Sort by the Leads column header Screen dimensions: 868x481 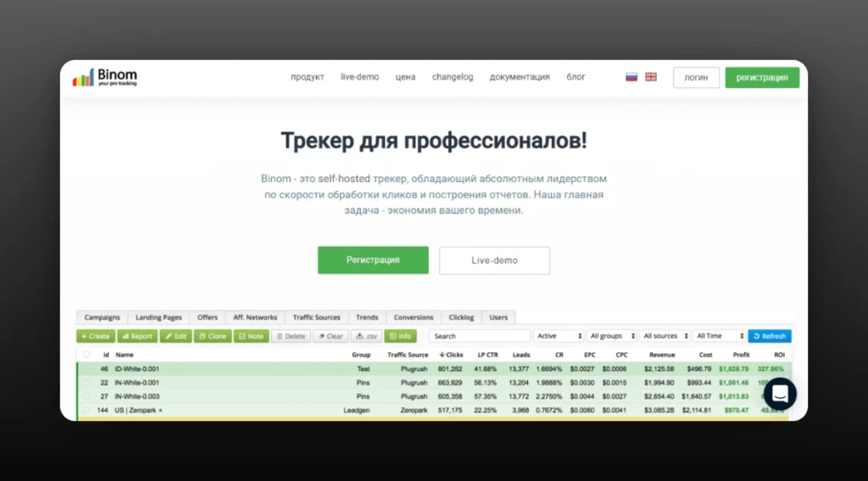click(521, 355)
